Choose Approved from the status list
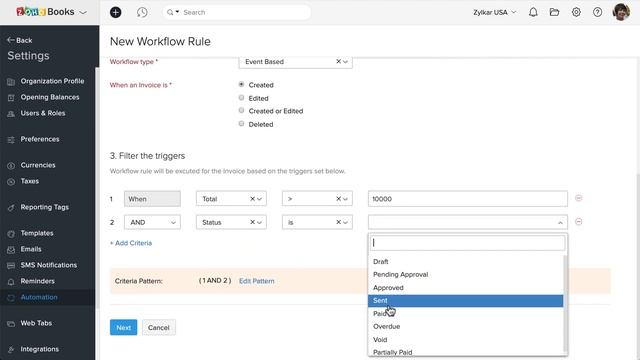640x360 pixels. pyautogui.click(x=465, y=288)
